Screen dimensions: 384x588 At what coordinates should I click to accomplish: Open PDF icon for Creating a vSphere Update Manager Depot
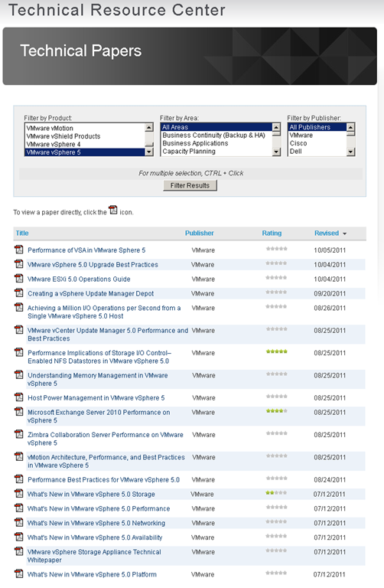(x=18, y=293)
